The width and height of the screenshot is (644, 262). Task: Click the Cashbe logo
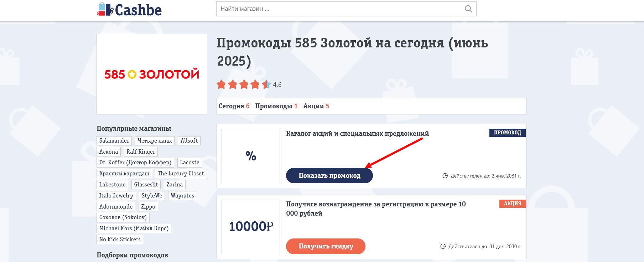pos(129,10)
